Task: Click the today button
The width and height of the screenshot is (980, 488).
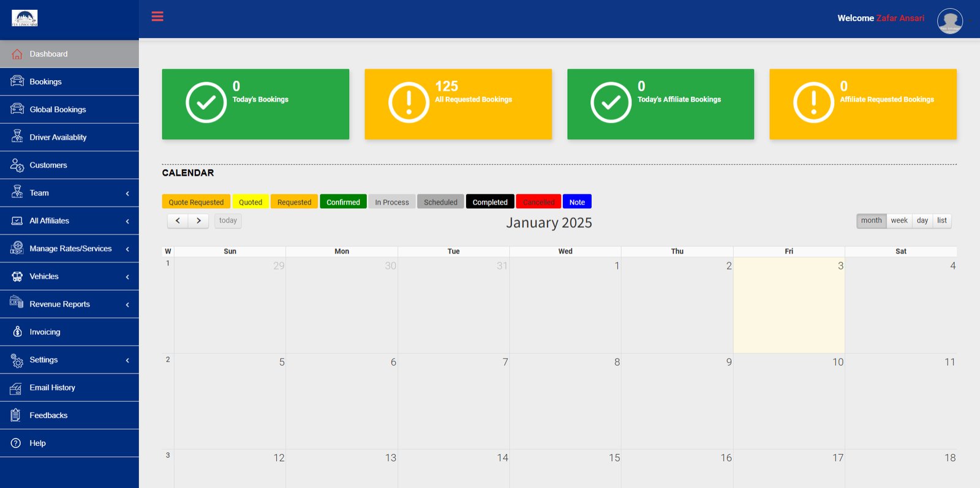Action: click(228, 220)
